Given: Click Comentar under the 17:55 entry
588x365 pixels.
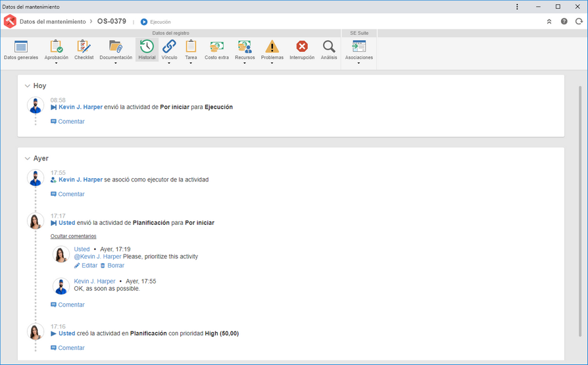Looking at the screenshot, I should 68,194.
